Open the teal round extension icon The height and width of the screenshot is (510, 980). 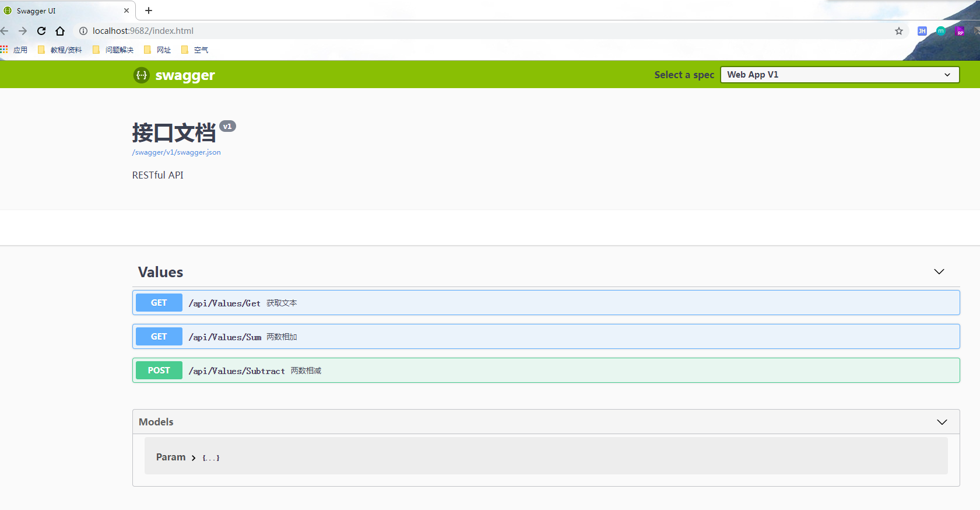pyautogui.click(x=940, y=31)
